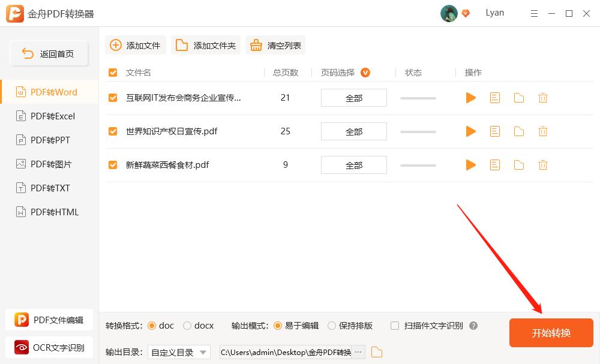Open PDF文件编辑 module in sidebar

[49, 320]
